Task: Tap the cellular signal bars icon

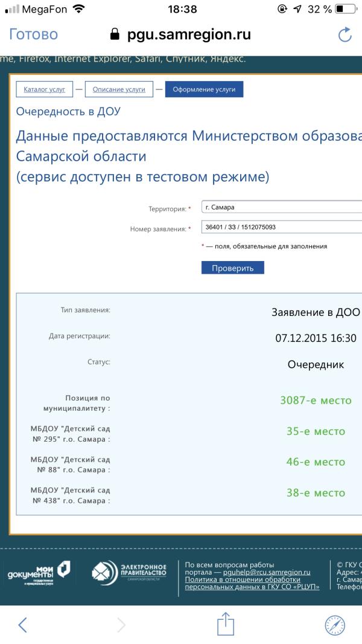Action: [12, 9]
